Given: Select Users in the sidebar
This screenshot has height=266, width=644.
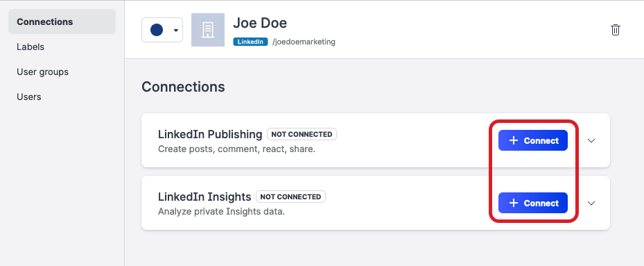Looking at the screenshot, I should point(28,97).
